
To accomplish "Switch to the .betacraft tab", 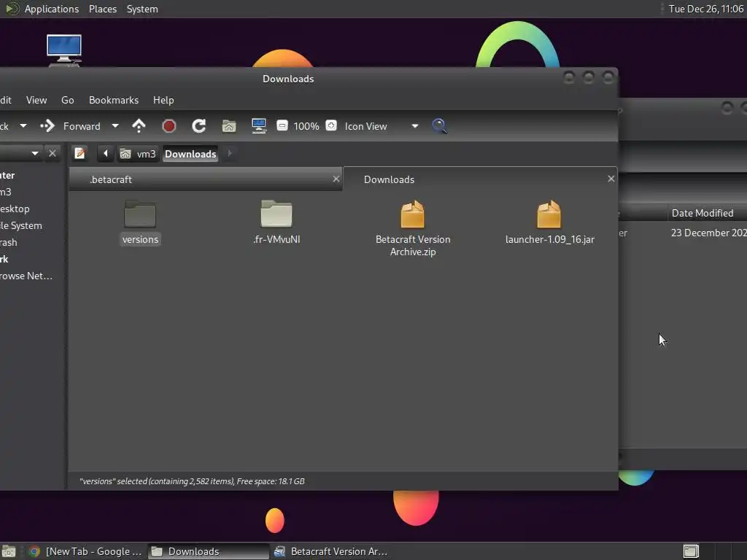I will (205, 179).
